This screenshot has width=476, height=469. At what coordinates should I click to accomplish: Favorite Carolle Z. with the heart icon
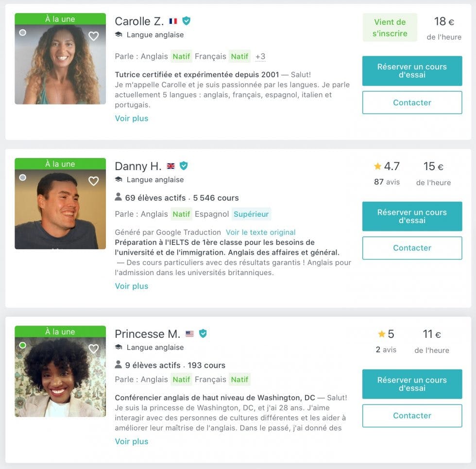click(94, 36)
